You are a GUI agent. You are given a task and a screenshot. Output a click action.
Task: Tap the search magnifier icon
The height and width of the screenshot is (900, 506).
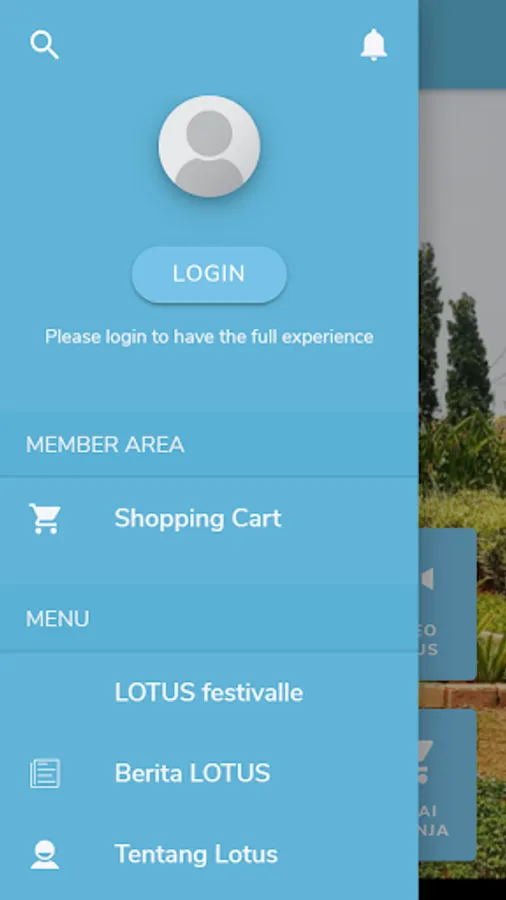pyautogui.click(x=44, y=45)
